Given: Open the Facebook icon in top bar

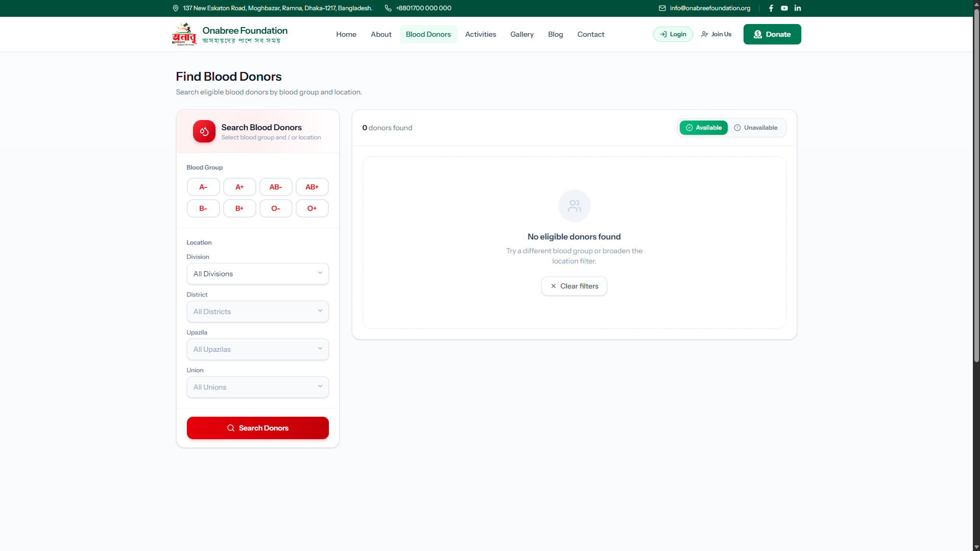Looking at the screenshot, I should point(771,8).
